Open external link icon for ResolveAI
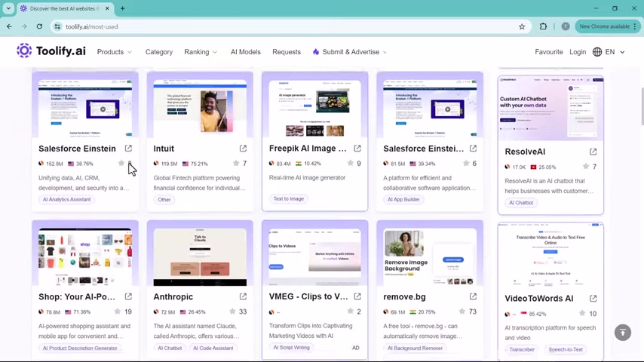 pyautogui.click(x=593, y=152)
